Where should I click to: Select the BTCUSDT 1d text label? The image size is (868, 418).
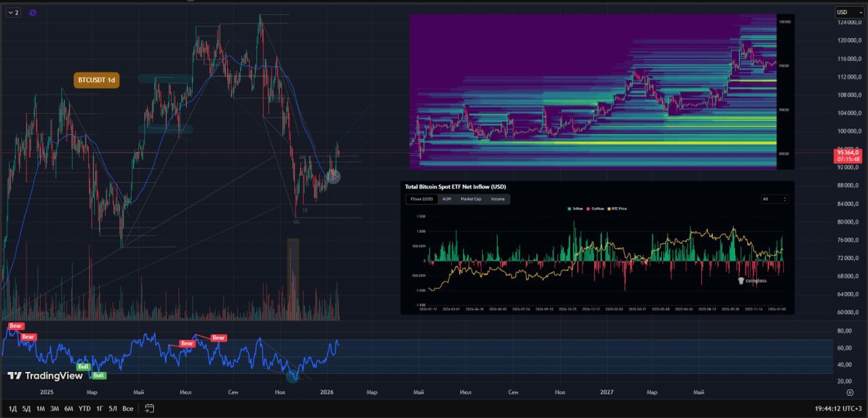pyautogui.click(x=96, y=80)
